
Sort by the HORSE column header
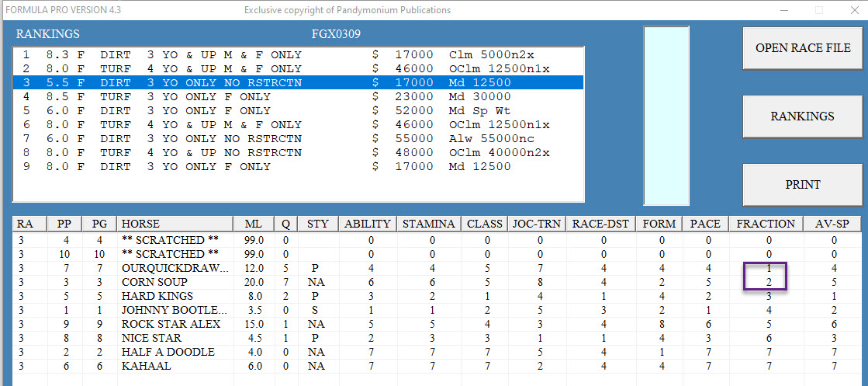[175, 224]
